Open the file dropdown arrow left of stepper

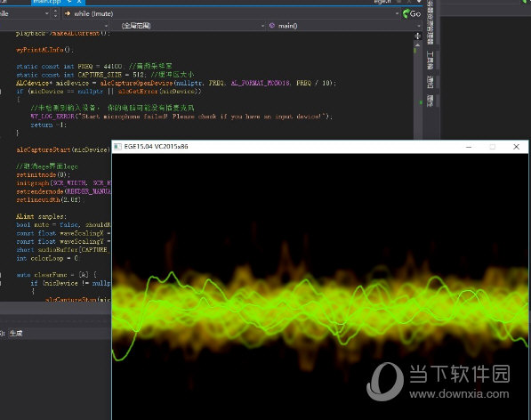(47, 13)
